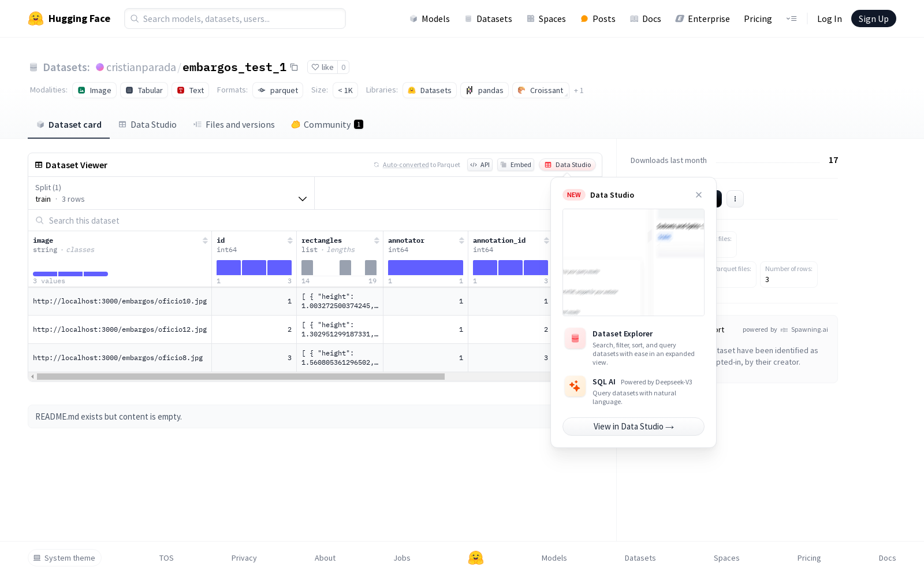924x578 pixels.
Task: Open the System theme selector
Action: [65, 558]
